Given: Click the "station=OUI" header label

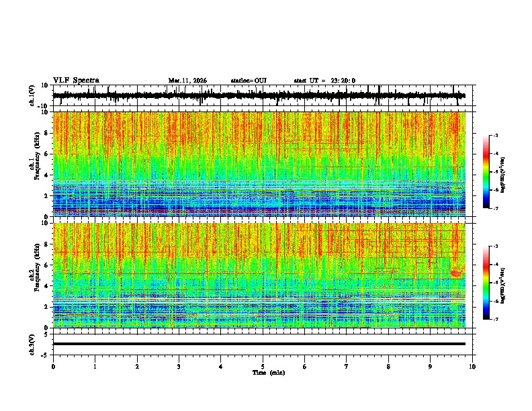Looking at the screenshot, I should coord(249,81).
